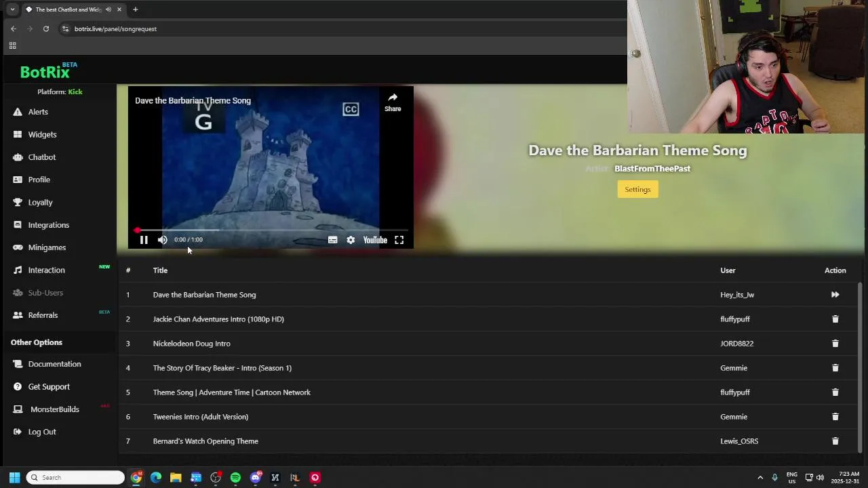Select Bernard's Watch Opening Theme title
The width and height of the screenshot is (868, 488).
[x=205, y=441]
